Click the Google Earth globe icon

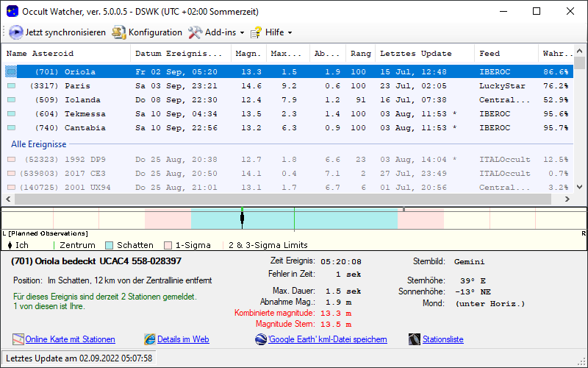(x=261, y=339)
